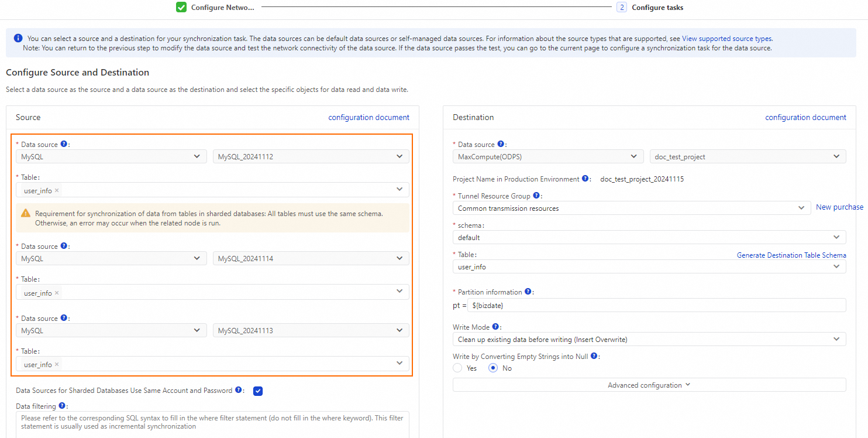Open the MySQL_20241113 data source dropdown

[311, 330]
